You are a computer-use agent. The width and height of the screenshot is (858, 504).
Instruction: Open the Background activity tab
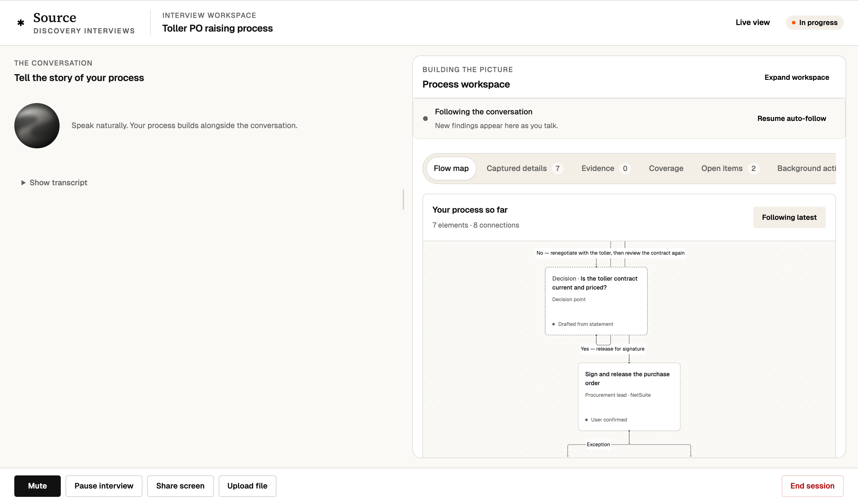click(x=806, y=168)
